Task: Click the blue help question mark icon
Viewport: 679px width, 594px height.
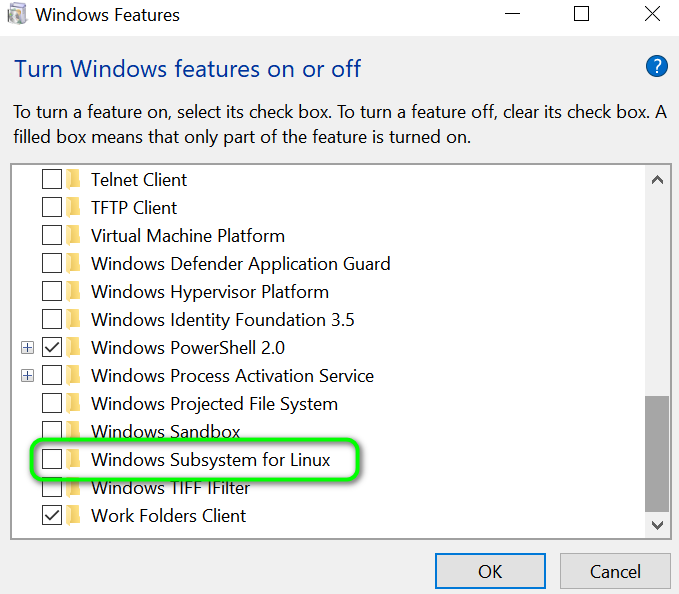Action: click(x=656, y=67)
